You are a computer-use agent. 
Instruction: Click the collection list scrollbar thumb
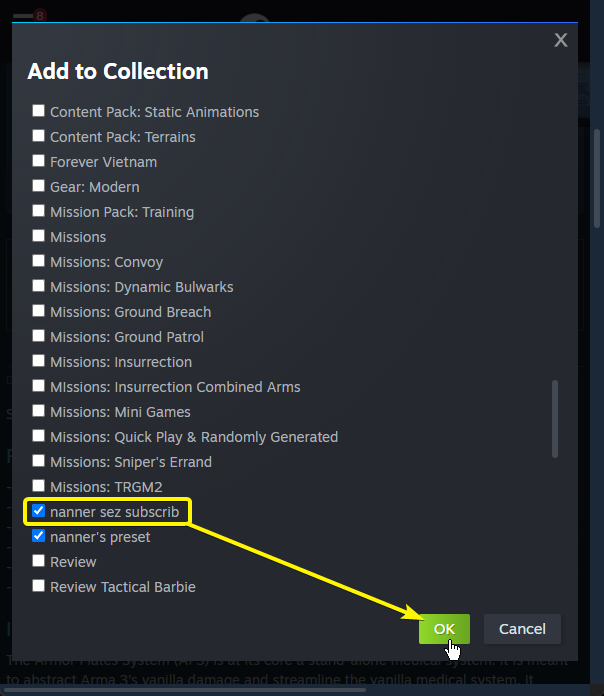pos(555,418)
